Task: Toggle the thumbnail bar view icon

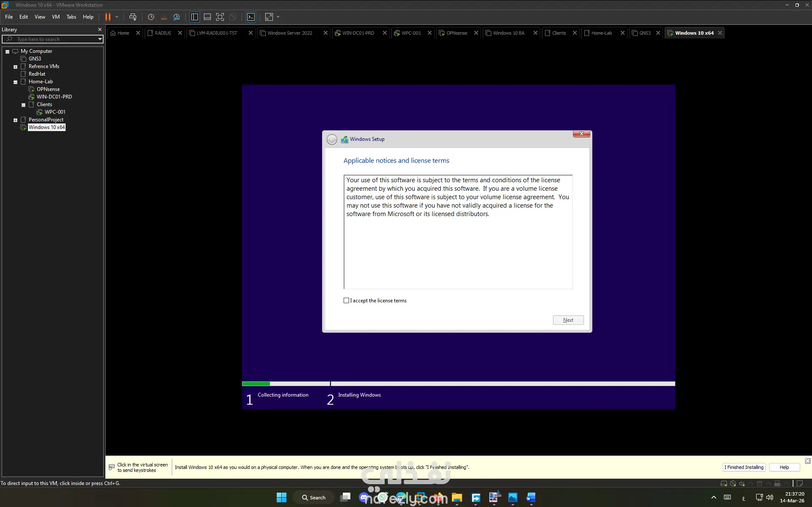Action: pos(207,17)
